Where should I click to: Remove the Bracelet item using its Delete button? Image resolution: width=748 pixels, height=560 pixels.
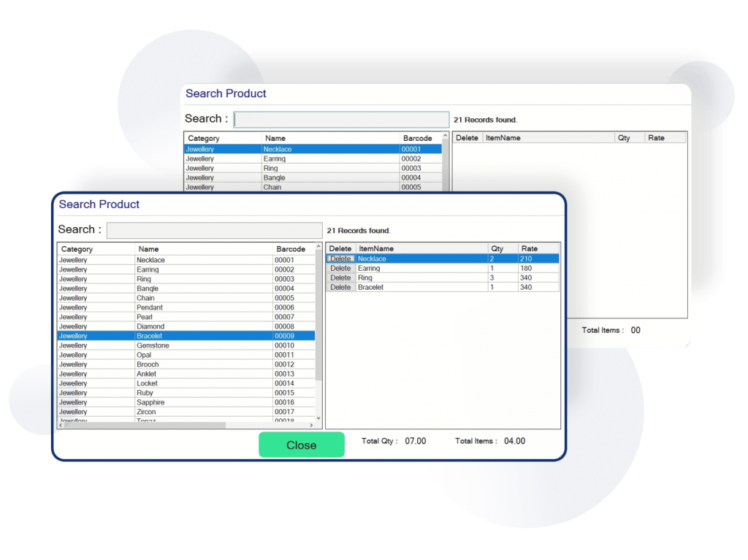click(340, 287)
